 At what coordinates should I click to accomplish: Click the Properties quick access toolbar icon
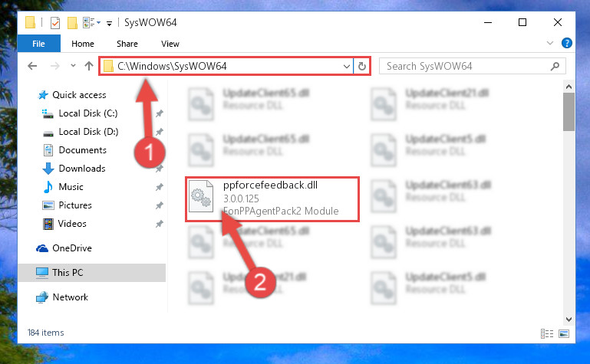pos(55,23)
